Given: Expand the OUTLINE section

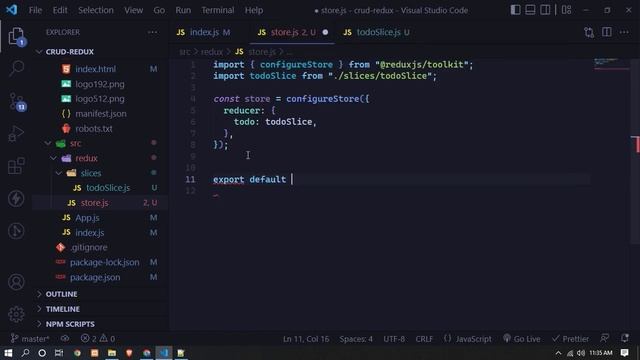Looking at the screenshot, I should [39, 294].
